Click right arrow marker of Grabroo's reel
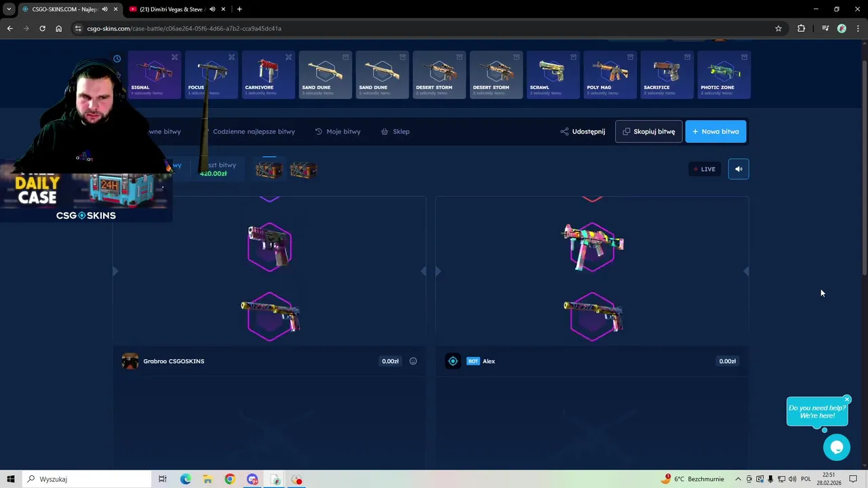Viewport: 868px width, 488px height. coord(423,271)
